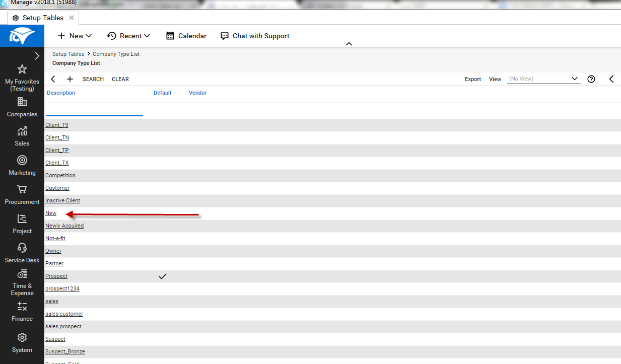621x364 pixels.
Task: Open the Recent dropdown menu
Action: [128, 36]
